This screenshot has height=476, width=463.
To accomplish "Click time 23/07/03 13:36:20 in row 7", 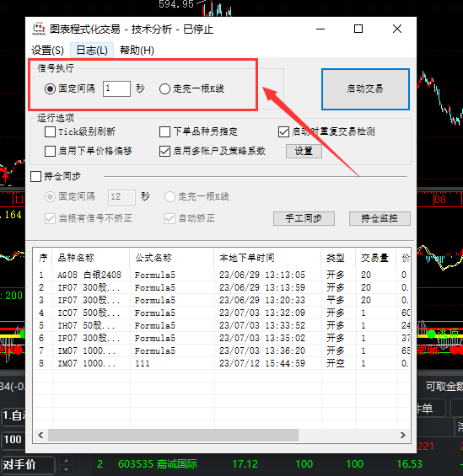I will (x=262, y=351).
